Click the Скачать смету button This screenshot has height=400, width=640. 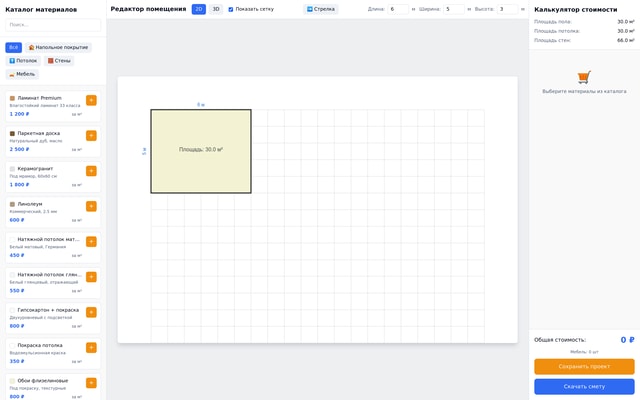click(x=584, y=386)
